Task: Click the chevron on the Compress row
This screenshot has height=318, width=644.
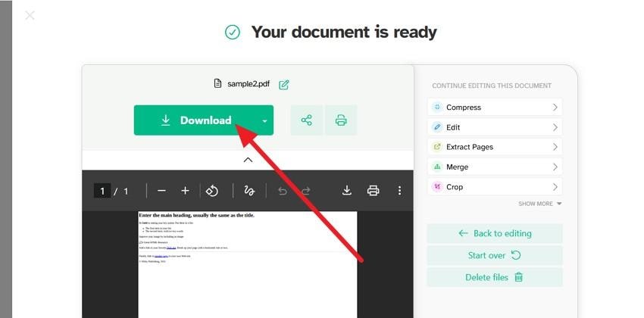Action: [x=555, y=107]
